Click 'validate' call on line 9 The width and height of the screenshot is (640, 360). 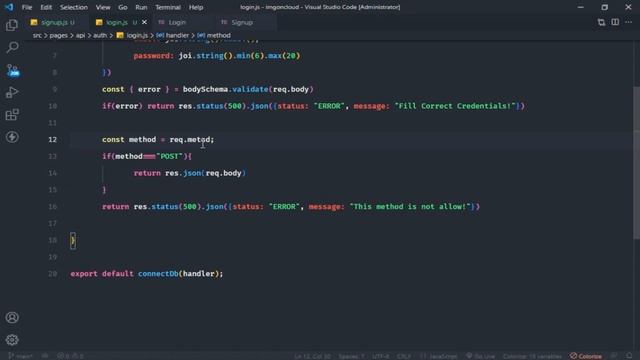point(251,89)
